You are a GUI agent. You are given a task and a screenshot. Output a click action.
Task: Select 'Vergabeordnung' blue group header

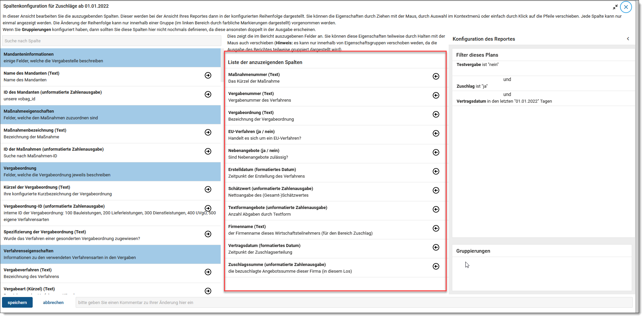pyautogui.click(x=110, y=172)
